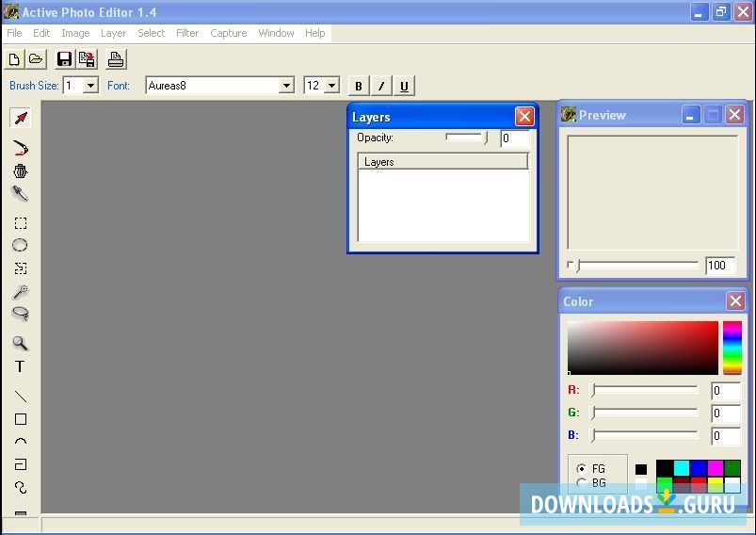
Task: Open the Image menu
Action: [x=75, y=33]
